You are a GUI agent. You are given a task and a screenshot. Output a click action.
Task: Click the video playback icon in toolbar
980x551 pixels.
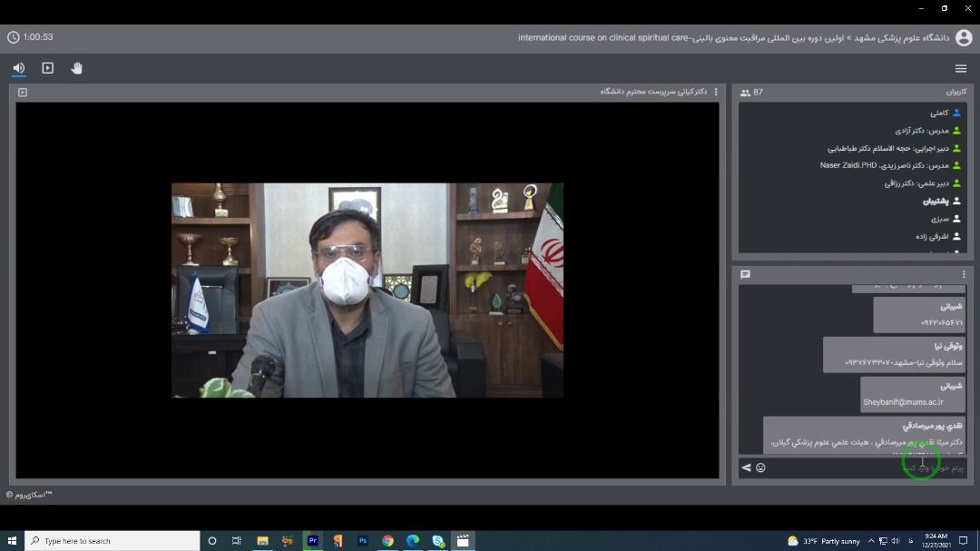(48, 68)
